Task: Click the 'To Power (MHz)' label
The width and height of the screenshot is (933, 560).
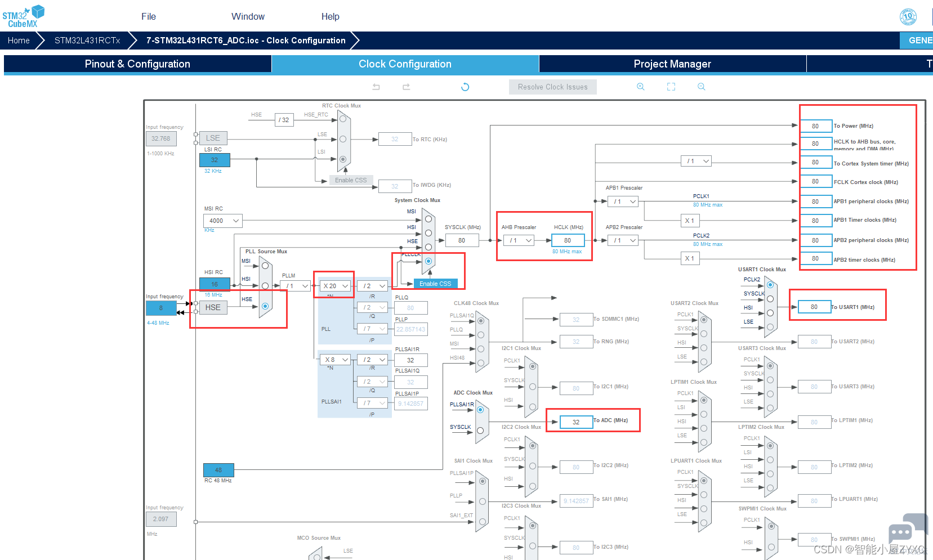Action: [x=854, y=126]
